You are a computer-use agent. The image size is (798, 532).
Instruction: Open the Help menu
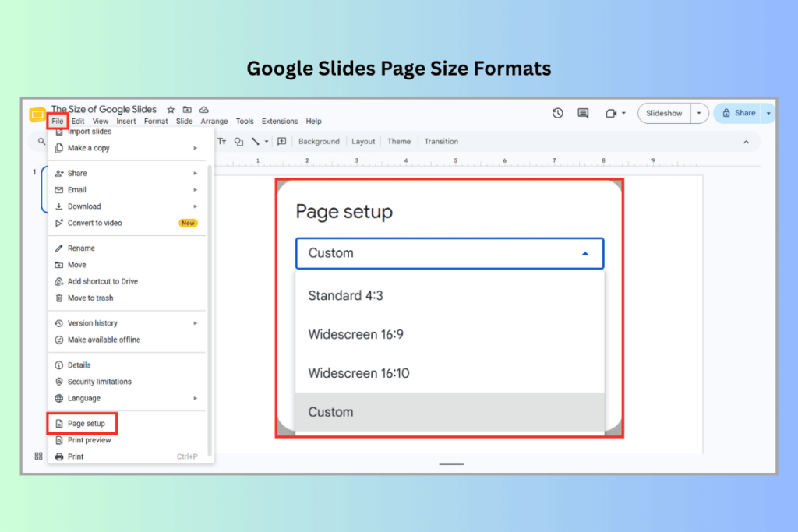click(x=313, y=121)
